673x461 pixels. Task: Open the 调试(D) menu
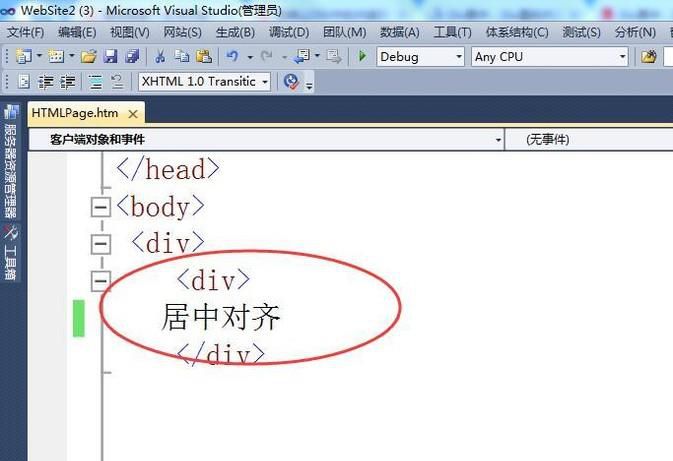pyautogui.click(x=288, y=32)
